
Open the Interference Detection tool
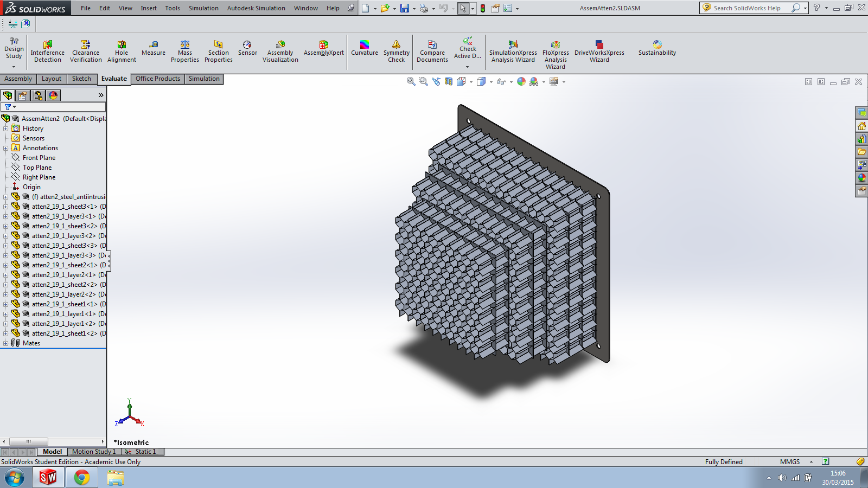48,52
